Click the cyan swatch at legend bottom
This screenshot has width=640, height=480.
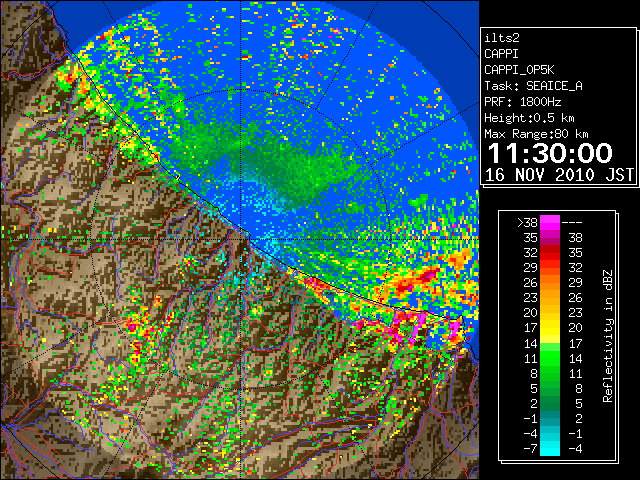(550, 449)
